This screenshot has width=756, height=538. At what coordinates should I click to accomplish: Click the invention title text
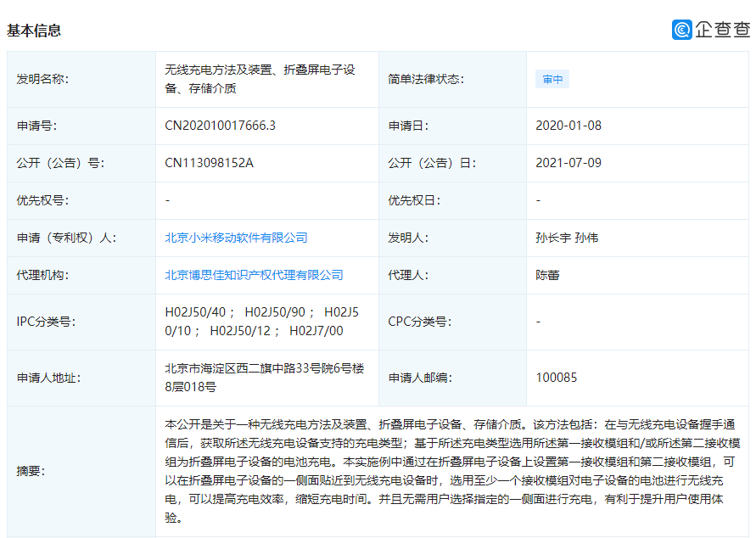pos(259,79)
